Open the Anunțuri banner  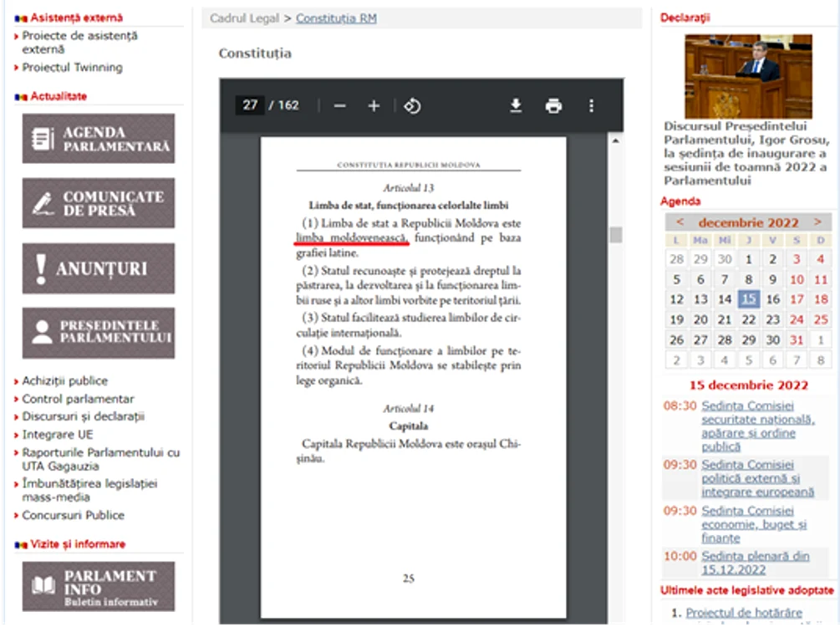[x=99, y=268]
